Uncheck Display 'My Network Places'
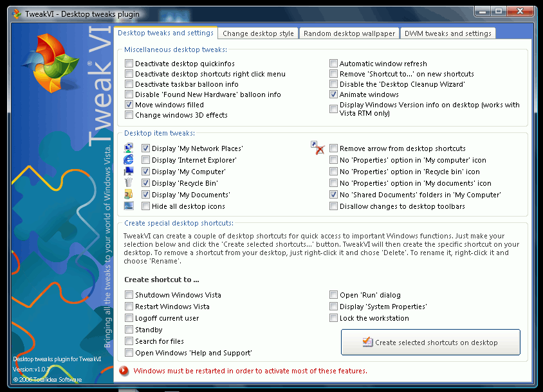This screenshot has width=543, height=392. pyautogui.click(x=145, y=148)
